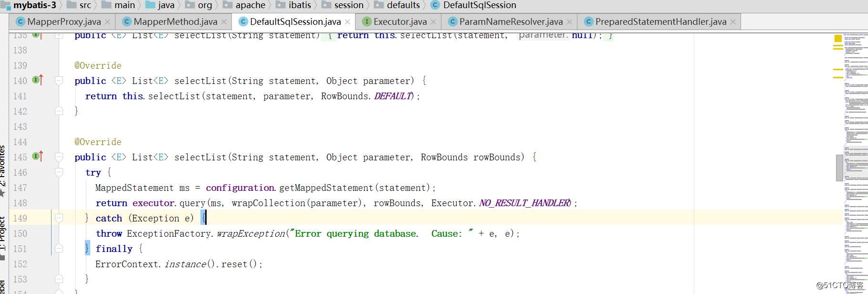The image size is (868, 294).
Task: Click the implements-method gutter icon on line 140
Action: click(x=38, y=80)
